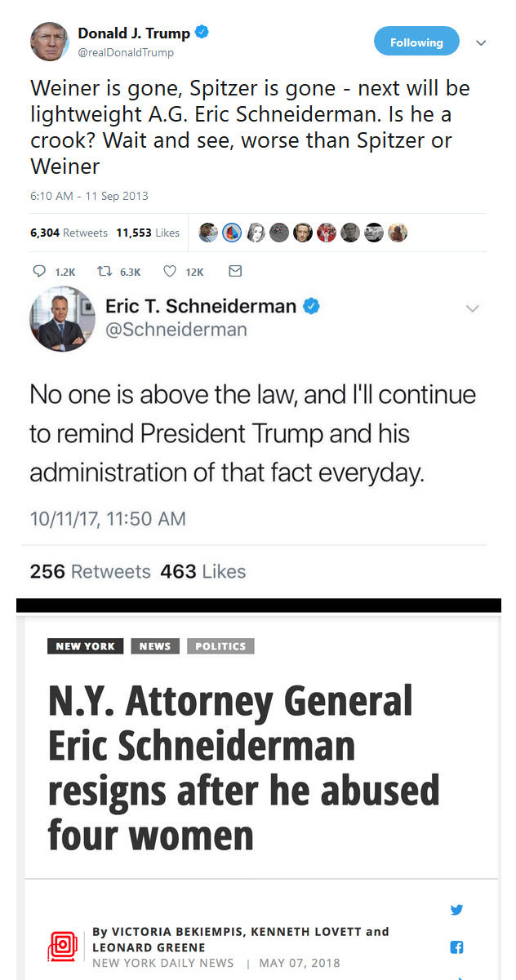The width and height of the screenshot is (516, 980).
Task: Click Schneiderman's blue verified badge
Action: coord(311,306)
